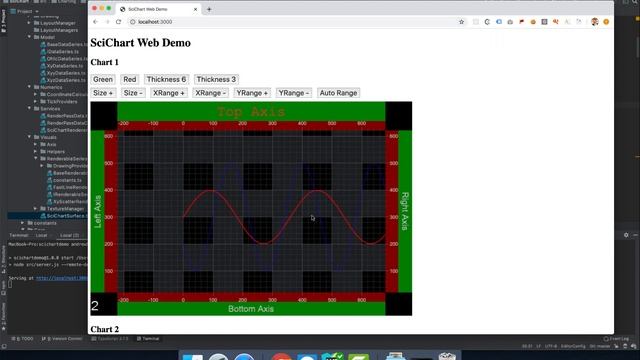Open the OhlcDataSeries file in the tree
Viewport: 640px width, 360px height.
click(x=63, y=59)
